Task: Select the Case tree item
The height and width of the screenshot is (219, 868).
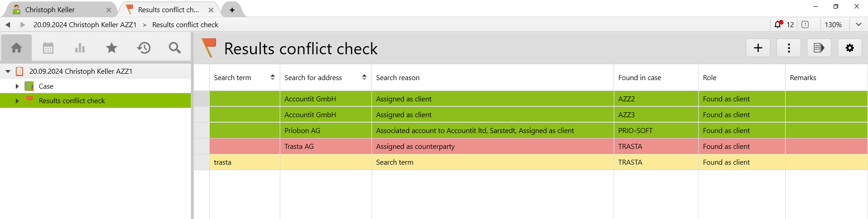Action: coord(46,86)
